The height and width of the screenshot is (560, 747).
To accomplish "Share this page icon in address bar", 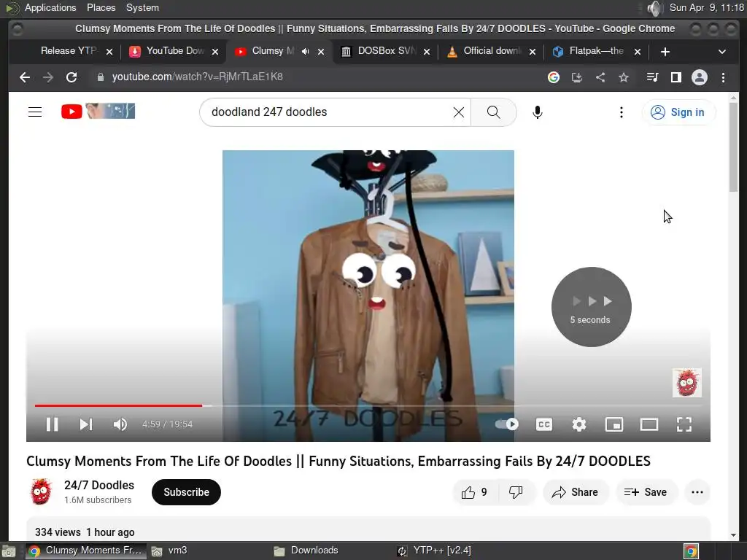I will point(600,77).
